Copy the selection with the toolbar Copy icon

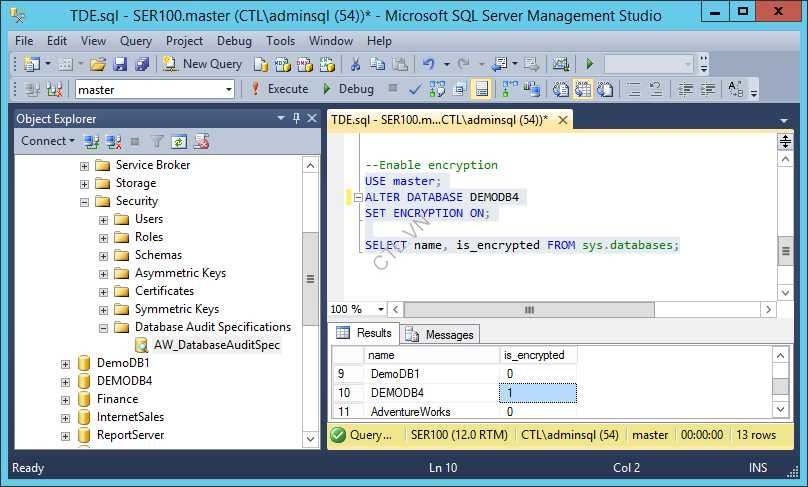pyautogui.click(x=378, y=64)
